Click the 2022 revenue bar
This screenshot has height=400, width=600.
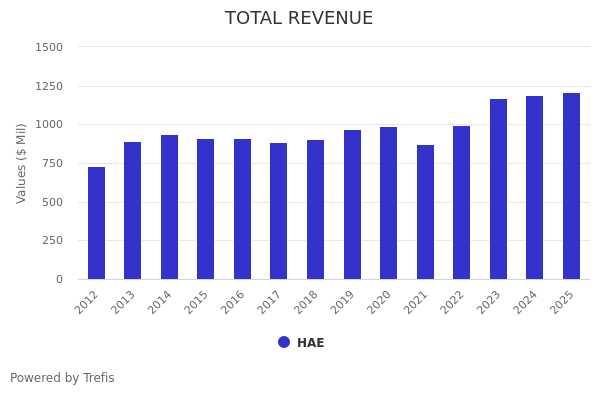(x=461, y=203)
